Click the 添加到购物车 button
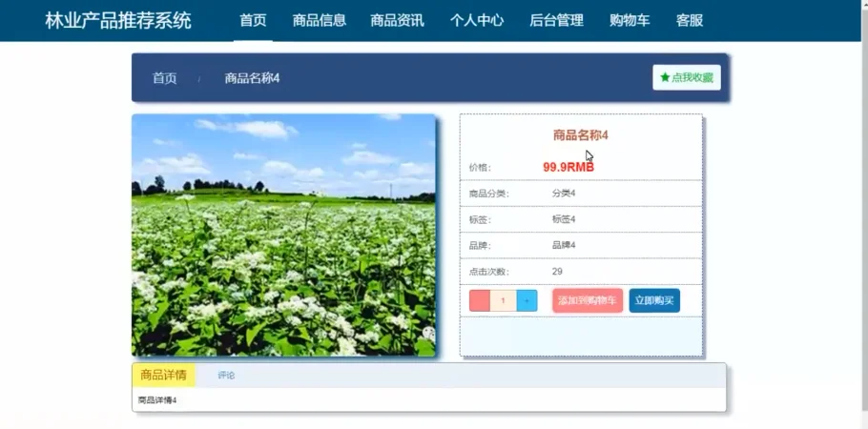This screenshot has width=868, height=429. tap(588, 300)
